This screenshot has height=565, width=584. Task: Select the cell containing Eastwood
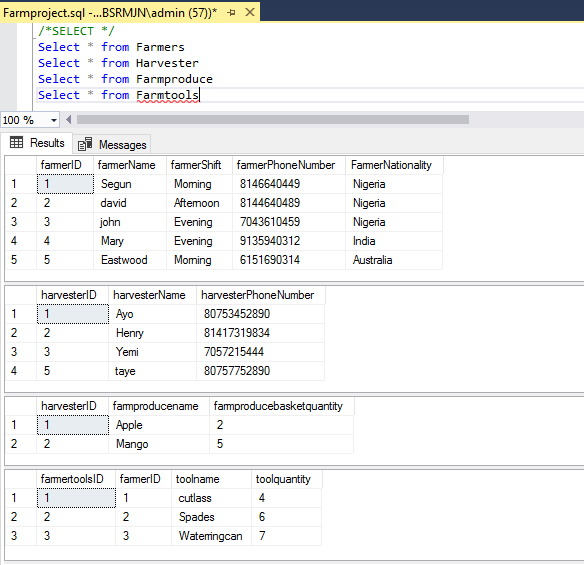130,260
